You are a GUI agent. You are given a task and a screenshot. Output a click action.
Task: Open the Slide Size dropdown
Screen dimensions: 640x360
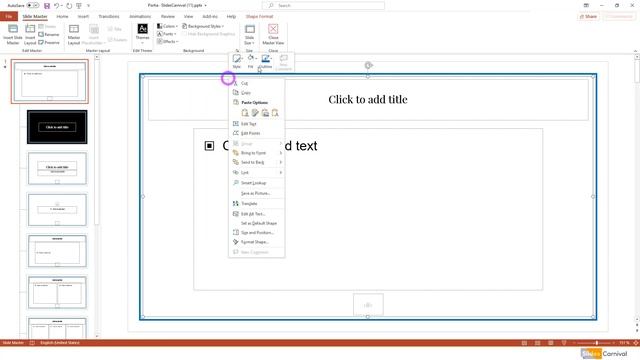pyautogui.click(x=249, y=34)
